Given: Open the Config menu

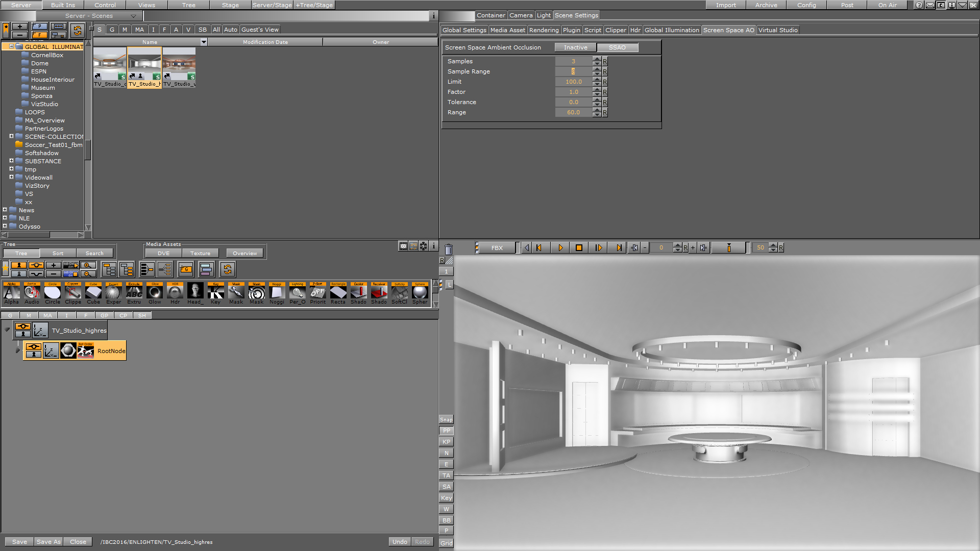Looking at the screenshot, I should pyautogui.click(x=806, y=5).
